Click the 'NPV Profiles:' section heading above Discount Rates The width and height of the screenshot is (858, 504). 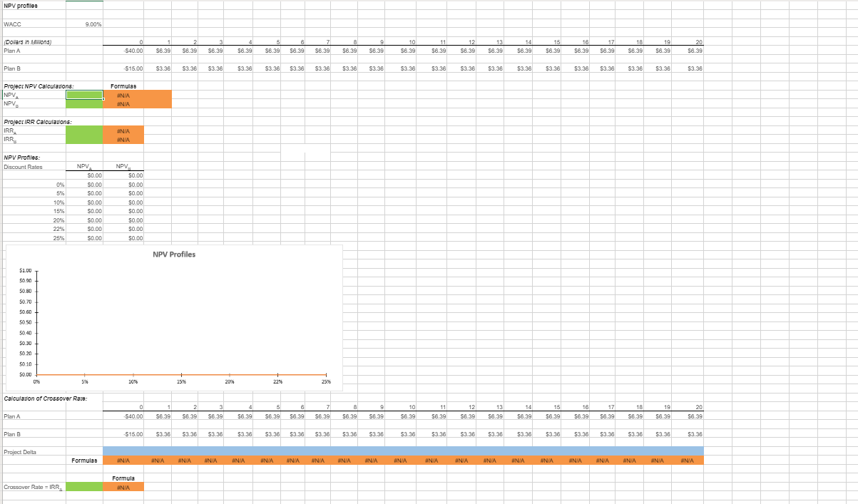(x=21, y=158)
